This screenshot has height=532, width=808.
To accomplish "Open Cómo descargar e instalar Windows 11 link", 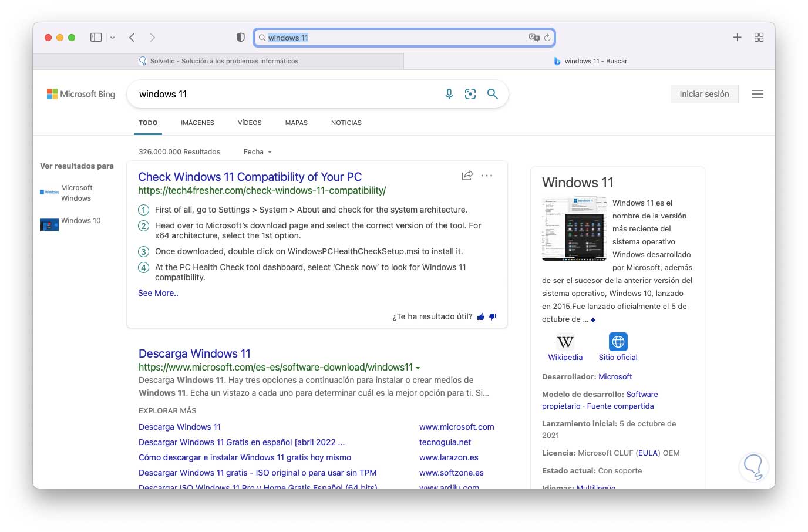I will click(245, 457).
